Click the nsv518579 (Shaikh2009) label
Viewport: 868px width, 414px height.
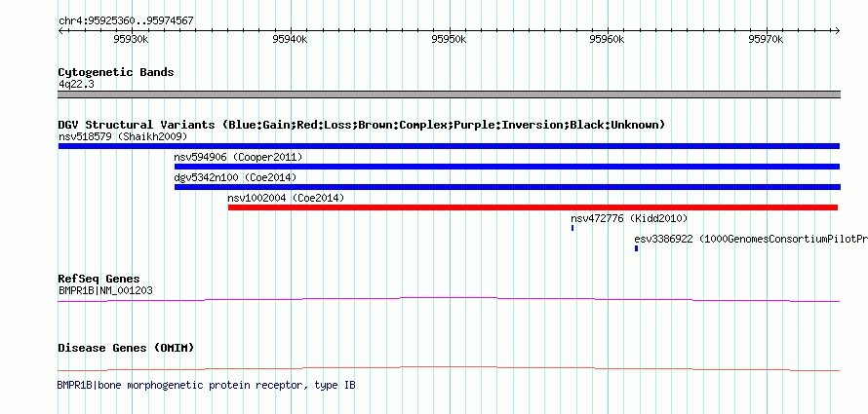123,136
